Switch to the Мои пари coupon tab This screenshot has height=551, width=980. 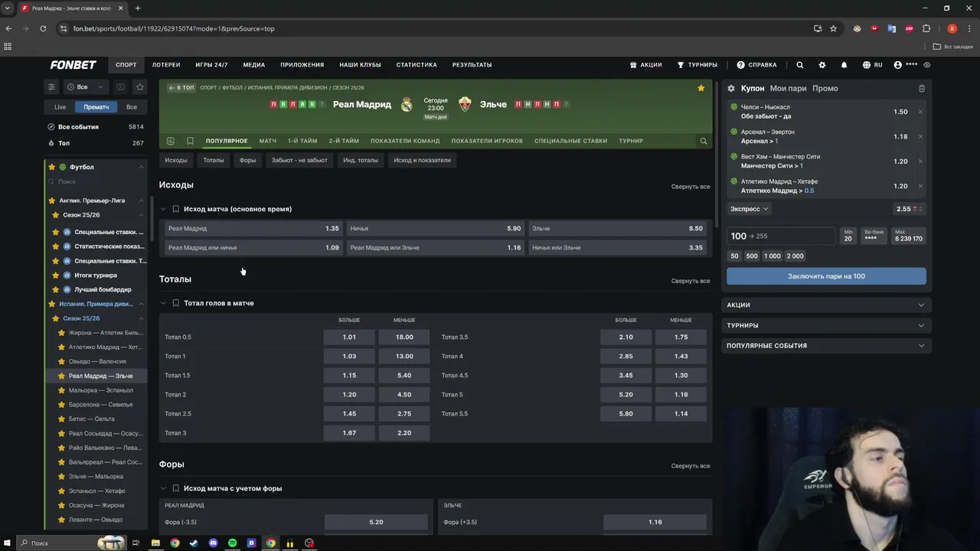coord(788,88)
